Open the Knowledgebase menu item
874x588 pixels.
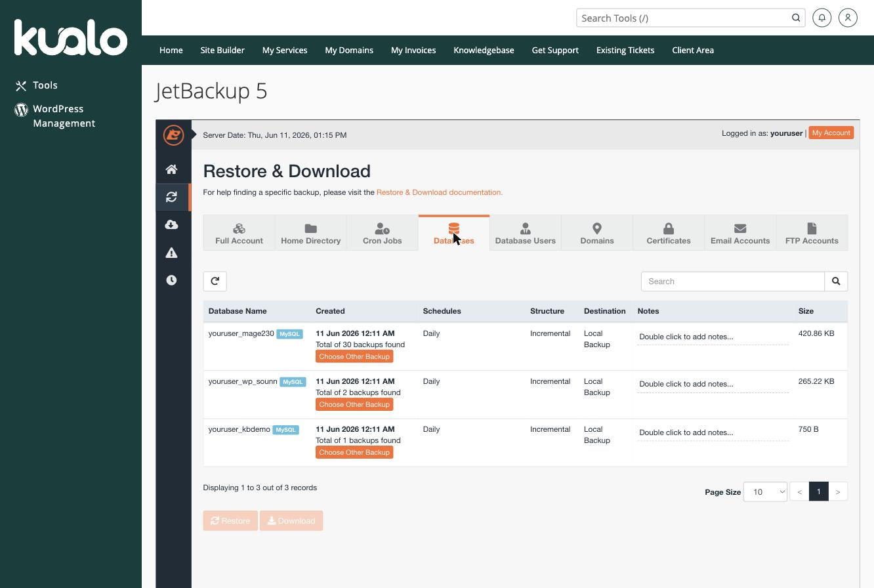click(x=484, y=50)
